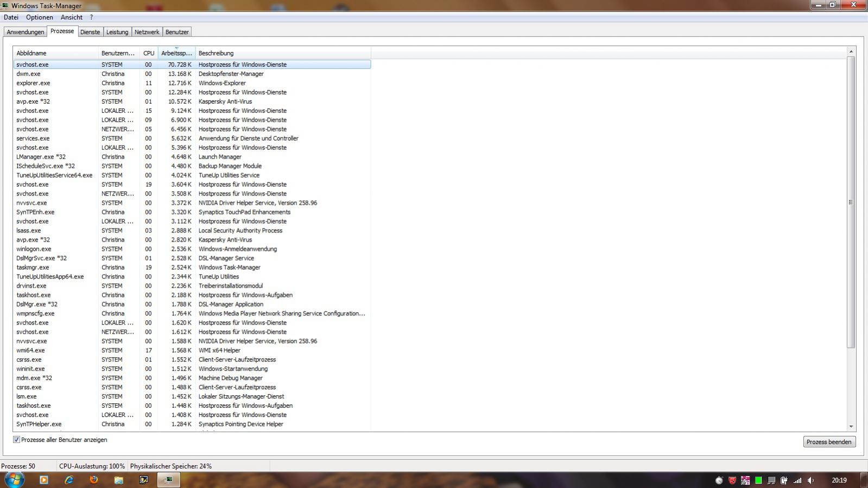Select the IScheduleSvc.exe *32 row
Image resolution: width=868 pixels, height=488 pixels.
pyautogui.click(x=192, y=166)
